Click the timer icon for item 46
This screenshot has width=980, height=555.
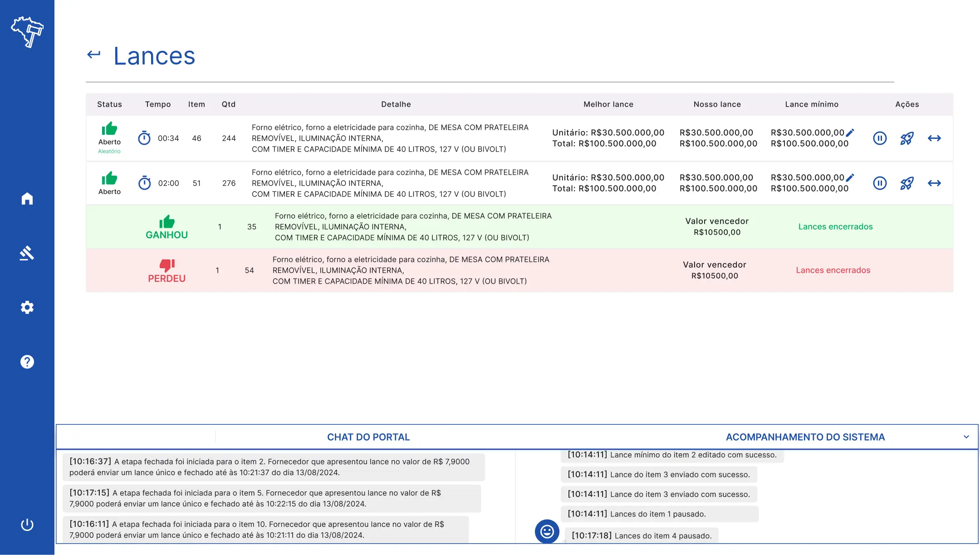point(144,138)
